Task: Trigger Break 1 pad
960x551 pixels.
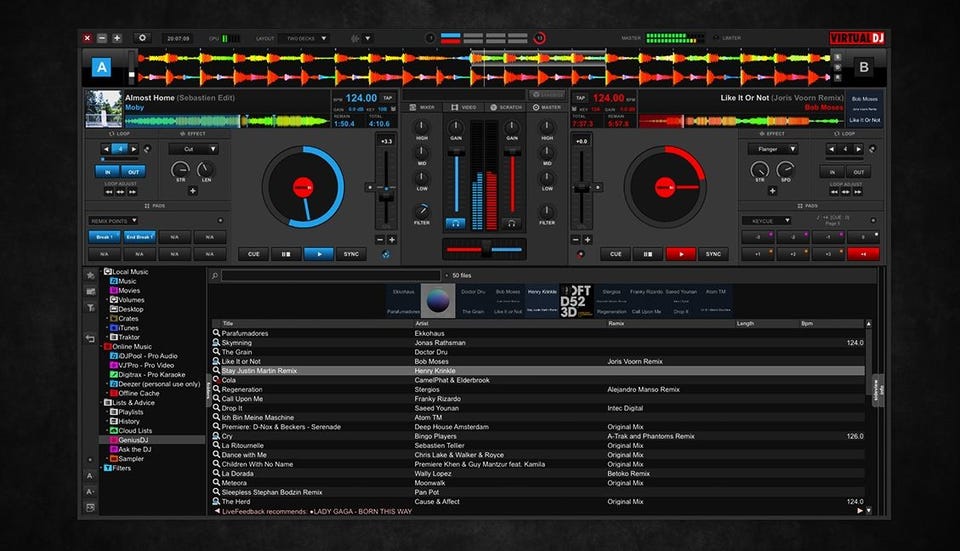Action: [x=104, y=237]
